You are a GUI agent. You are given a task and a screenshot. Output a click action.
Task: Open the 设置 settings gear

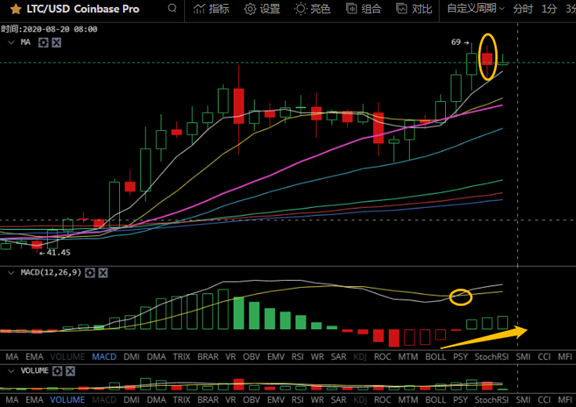pos(262,8)
